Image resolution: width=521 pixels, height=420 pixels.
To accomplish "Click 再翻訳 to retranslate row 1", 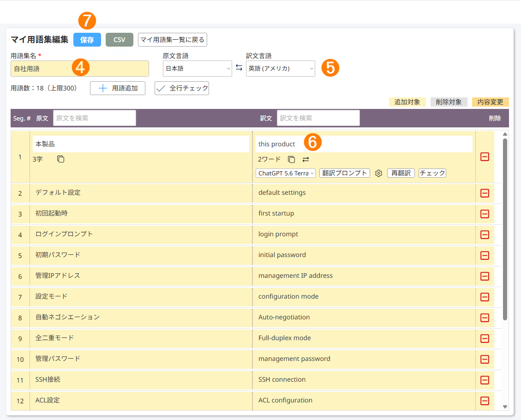I will click(401, 173).
